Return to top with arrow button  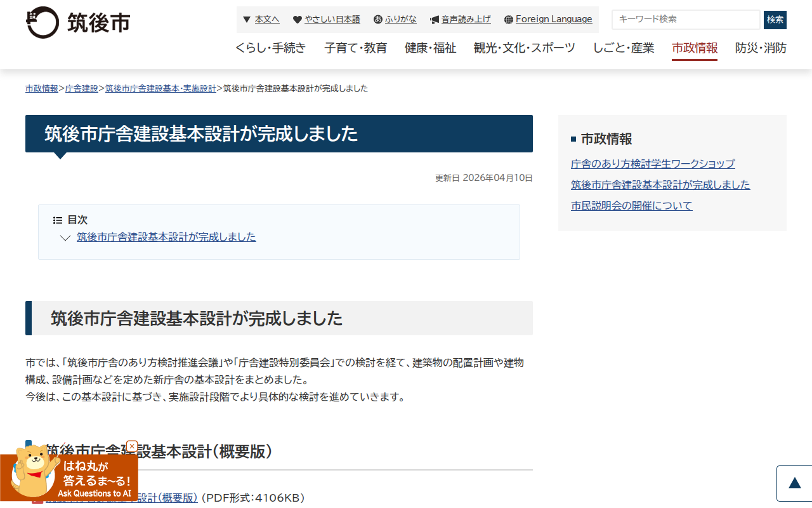tap(794, 483)
